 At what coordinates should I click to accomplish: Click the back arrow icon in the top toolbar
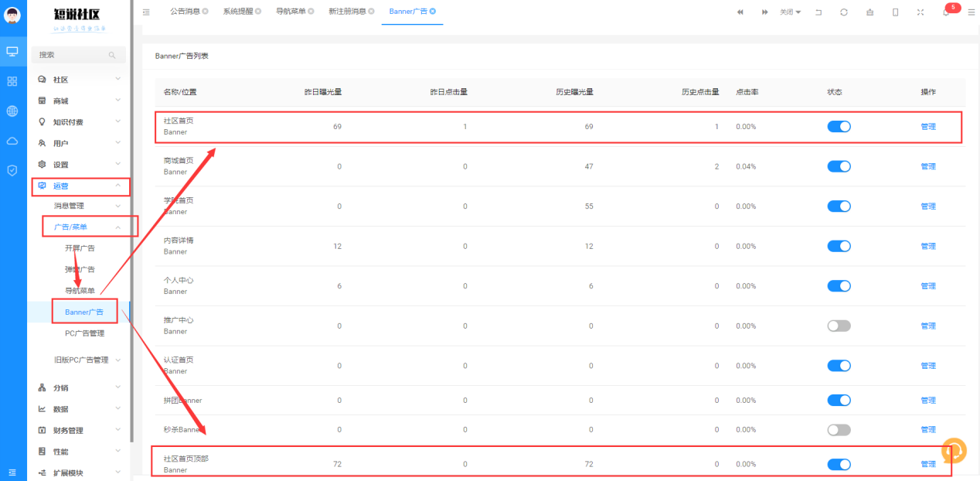pos(818,12)
